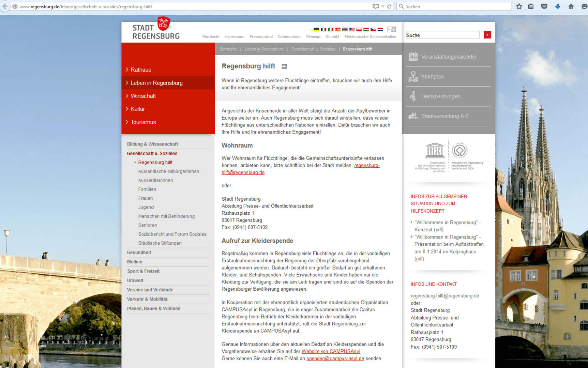Open the Pocket icon in browser toolbar
This screenshot has height=368, width=588.
point(544,6)
